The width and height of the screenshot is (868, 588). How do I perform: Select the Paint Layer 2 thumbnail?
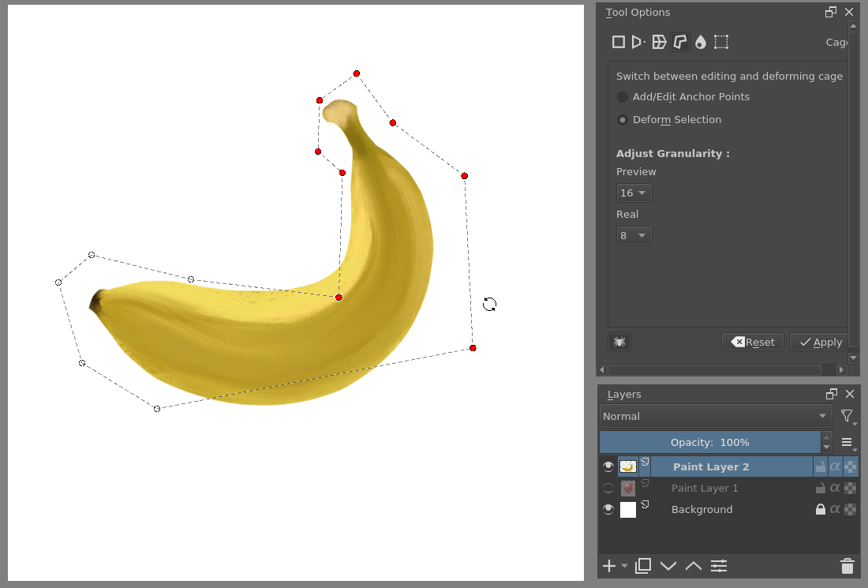click(628, 466)
